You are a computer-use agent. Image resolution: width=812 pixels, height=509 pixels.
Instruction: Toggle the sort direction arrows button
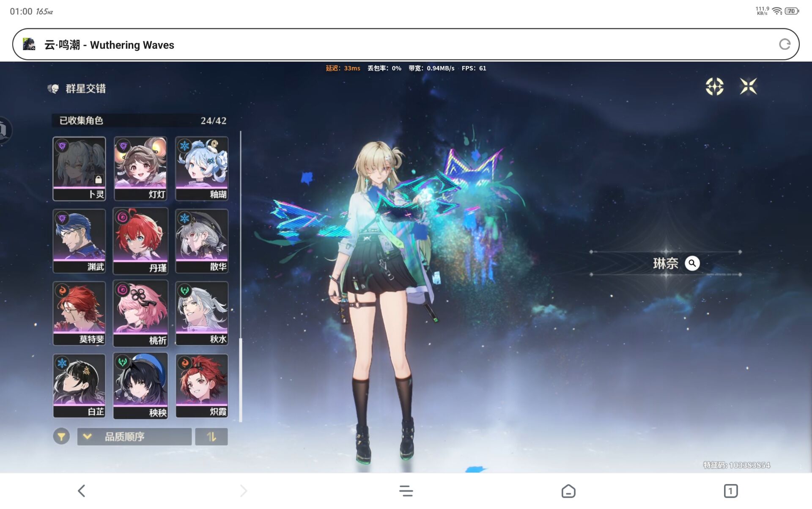(x=211, y=436)
